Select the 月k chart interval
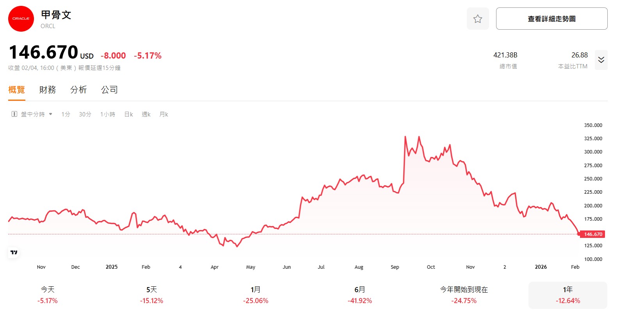Image resolution: width=644 pixels, height=316 pixels. pos(164,114)
